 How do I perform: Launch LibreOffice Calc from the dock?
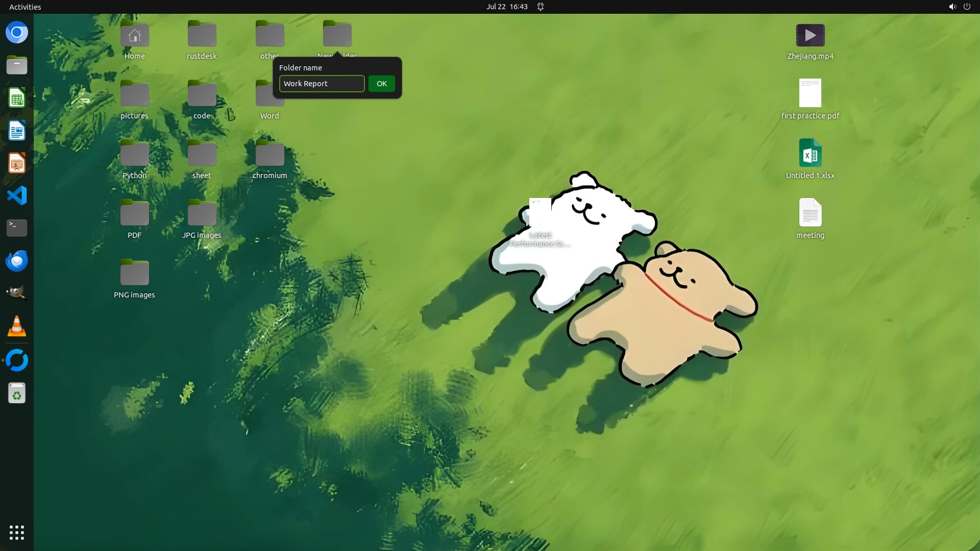coord(17,98)
